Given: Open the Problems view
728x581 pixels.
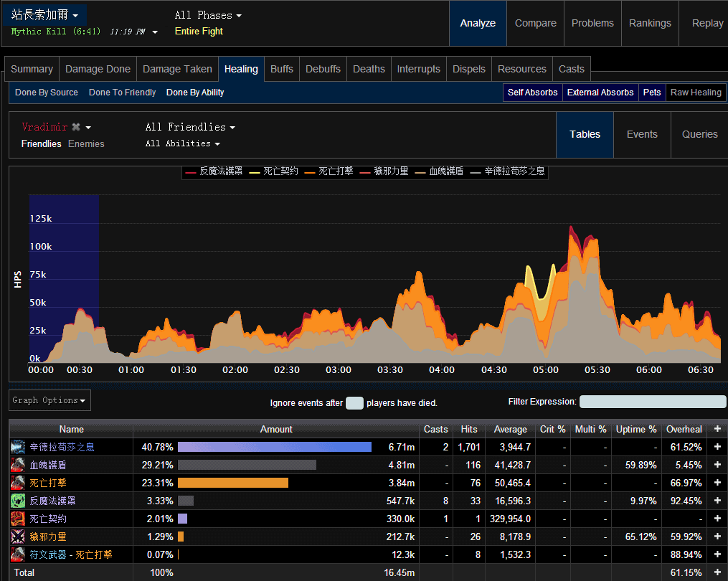Looking at the screenshot, I should [593, 23].
